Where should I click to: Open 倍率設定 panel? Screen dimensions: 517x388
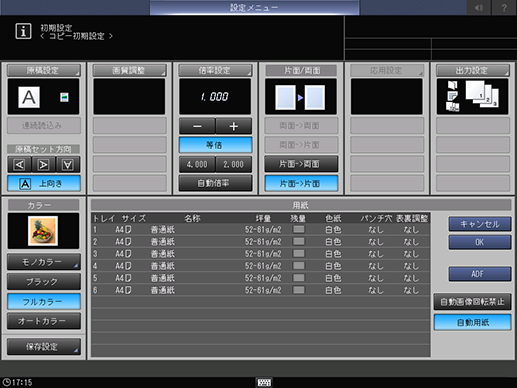[215, 70]
